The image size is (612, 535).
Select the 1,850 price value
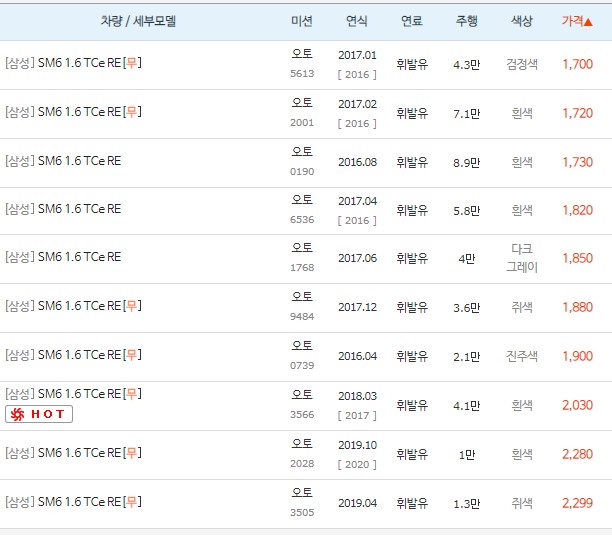pyautogui.click(x=577, y=258)
